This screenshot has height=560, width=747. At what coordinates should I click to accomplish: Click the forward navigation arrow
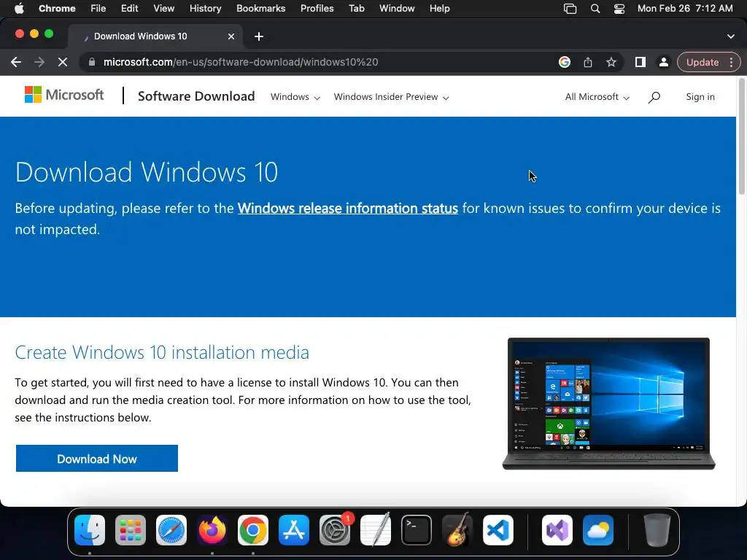[x=39, y=63]
